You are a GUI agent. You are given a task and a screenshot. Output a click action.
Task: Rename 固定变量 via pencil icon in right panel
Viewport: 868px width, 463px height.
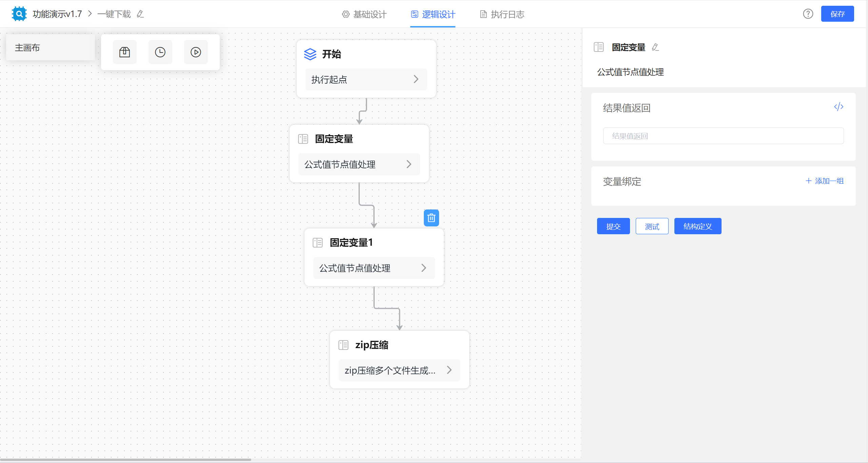click(655, 47)
